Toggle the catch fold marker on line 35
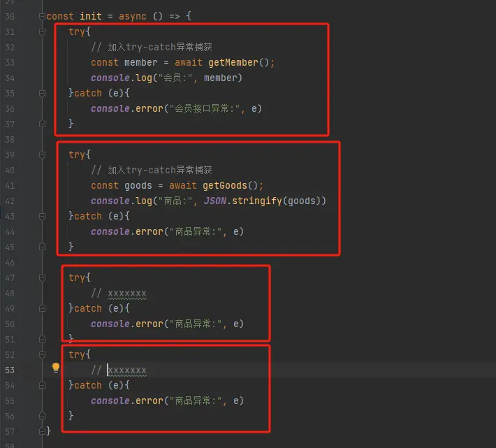496x448 pixels. (42, 94)
